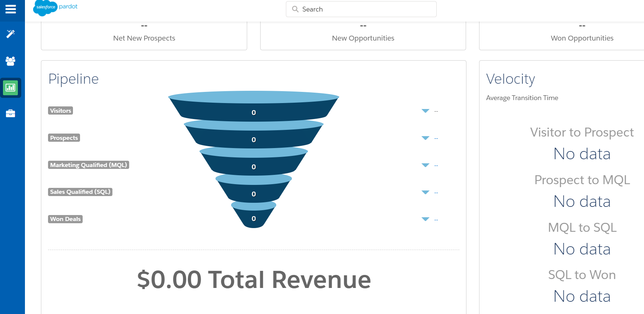Screen dimensions: 644x314
Task: Expand the Won Deals row dropdown arrow
Action: [425, 219]
